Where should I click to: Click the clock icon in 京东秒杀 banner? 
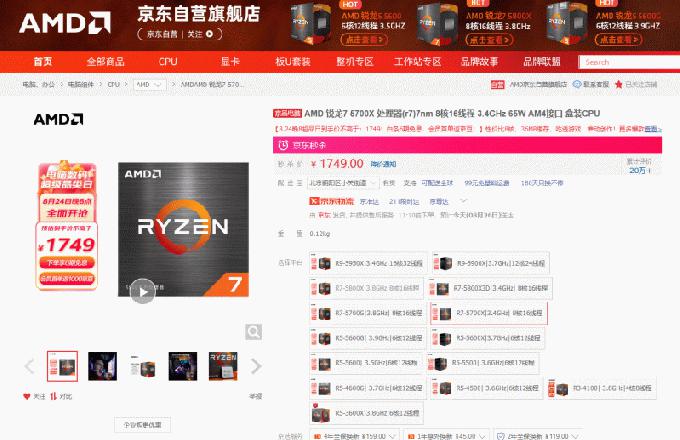[x=283, y=145]
